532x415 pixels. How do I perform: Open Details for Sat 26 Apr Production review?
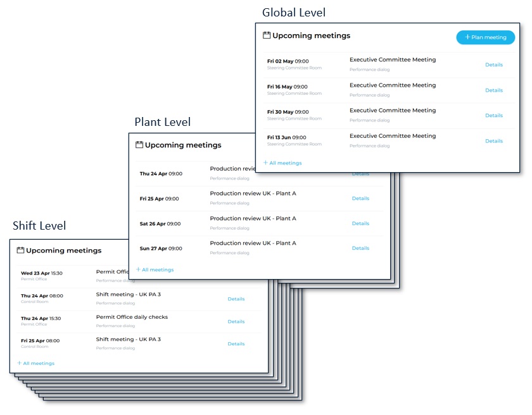[360, 223]
